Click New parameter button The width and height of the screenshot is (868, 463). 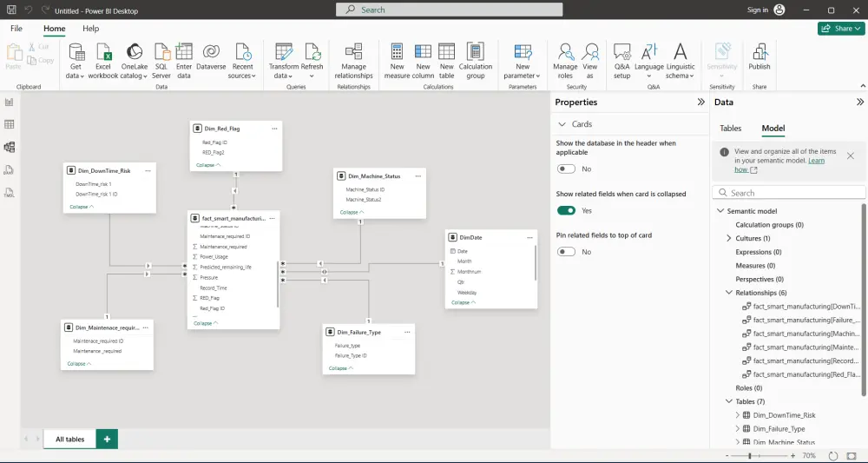[x=522, y=61]
